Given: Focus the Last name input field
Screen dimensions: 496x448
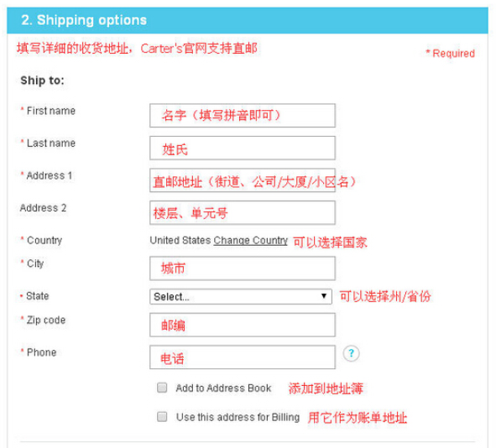Looking at the screenshot, I should click(x=243, y=148).
